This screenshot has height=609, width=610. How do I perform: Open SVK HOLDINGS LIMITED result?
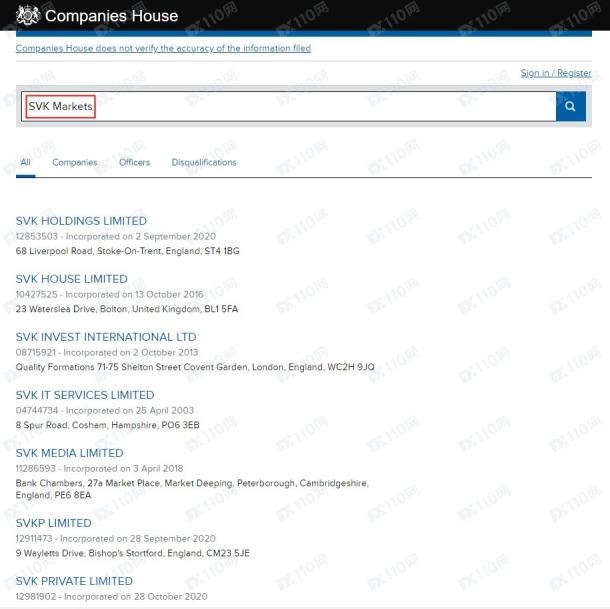point(81,221)
